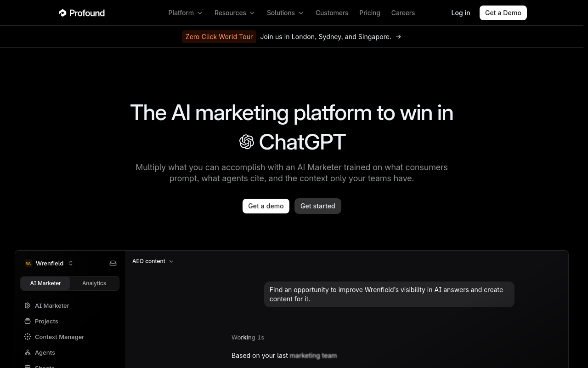Viewport: 588px width, 368px height.
Task: Expand the Resources menu
Action: coord(235,13)
